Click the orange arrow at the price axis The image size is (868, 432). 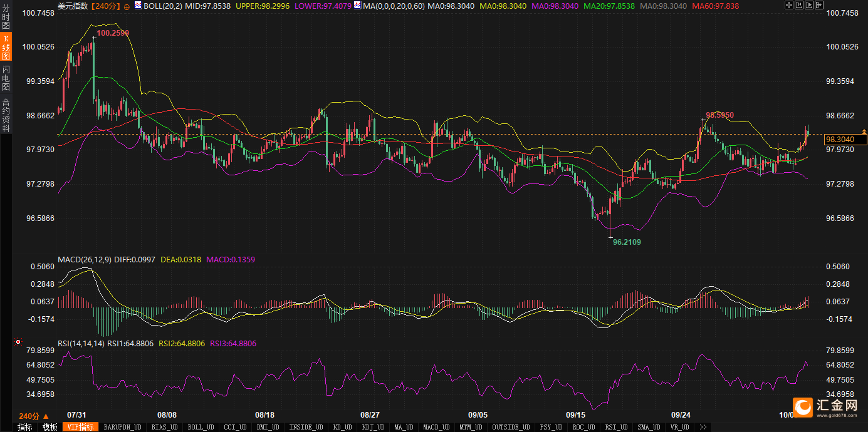pyautogui.click(x=864, y=131)
